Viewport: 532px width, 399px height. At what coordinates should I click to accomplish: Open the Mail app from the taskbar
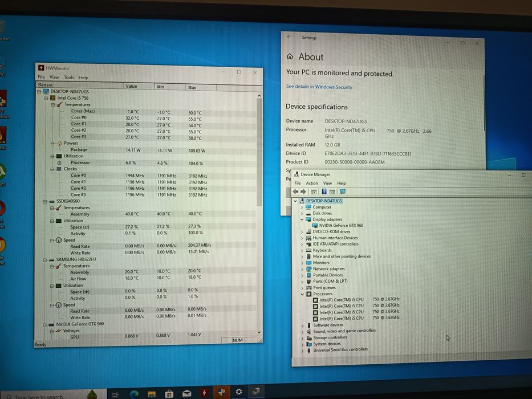pyautogui.click(x=186, y=393)
